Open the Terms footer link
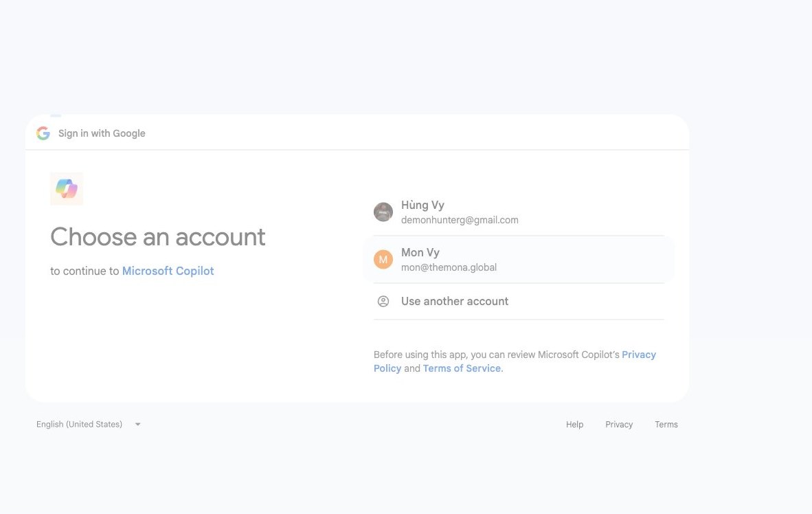Screen dimensions: 812x514 [x=666, y=425]
